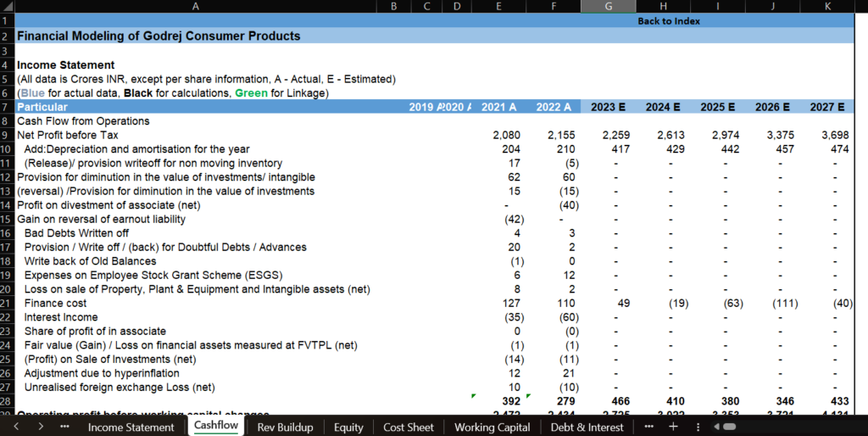Viewport: 868px width, 436px height.
Task: Open the Income Statement sheet tab
Action: (x=131, y=427)
